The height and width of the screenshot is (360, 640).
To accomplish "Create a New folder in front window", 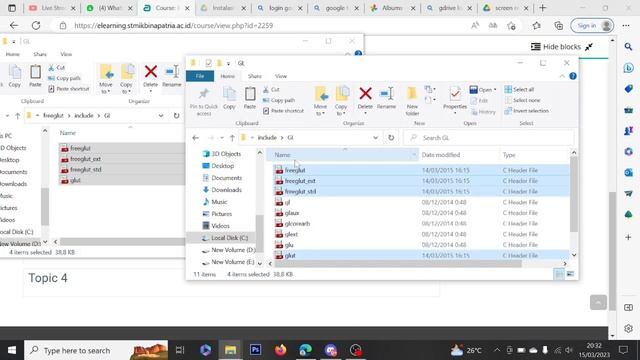I will pyautogui.click(x=412, y=100).
